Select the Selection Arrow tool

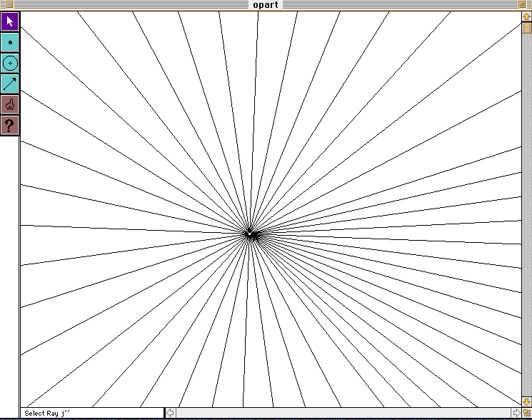coord(10,21)
